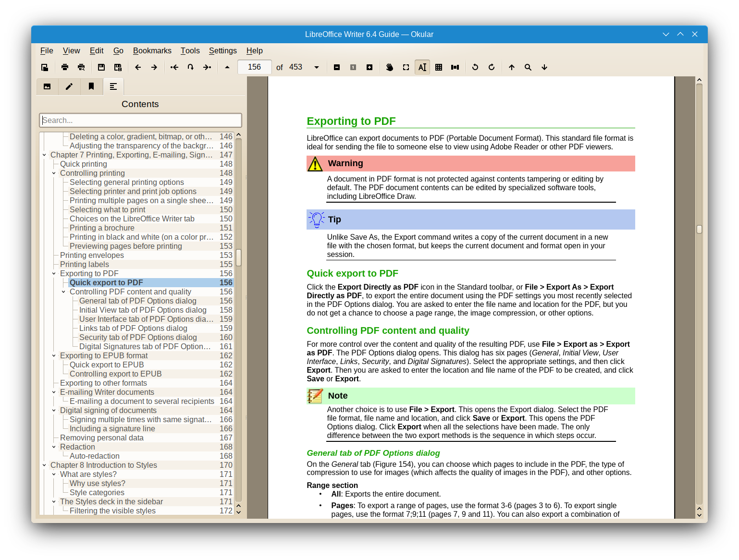Open the Bookmarks menu
This screenshot has width=739, height=560.
(x=152, y=50)
